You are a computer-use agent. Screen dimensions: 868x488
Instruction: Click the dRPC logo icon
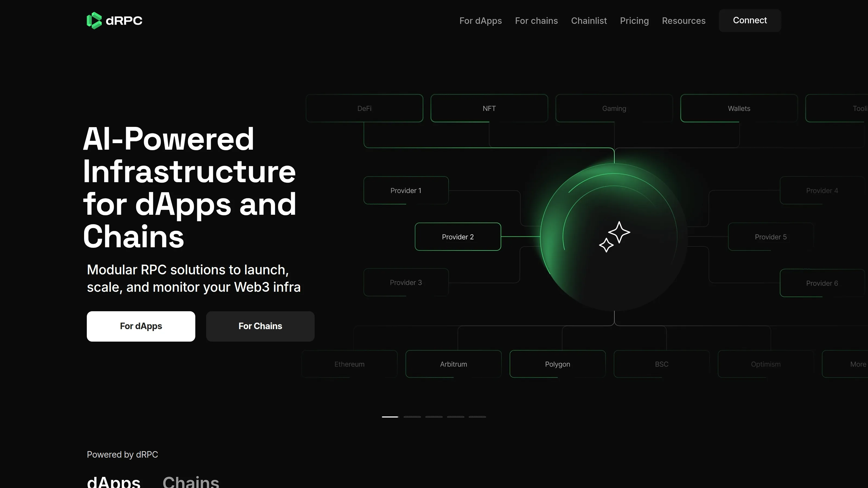(x=94, y=21)
